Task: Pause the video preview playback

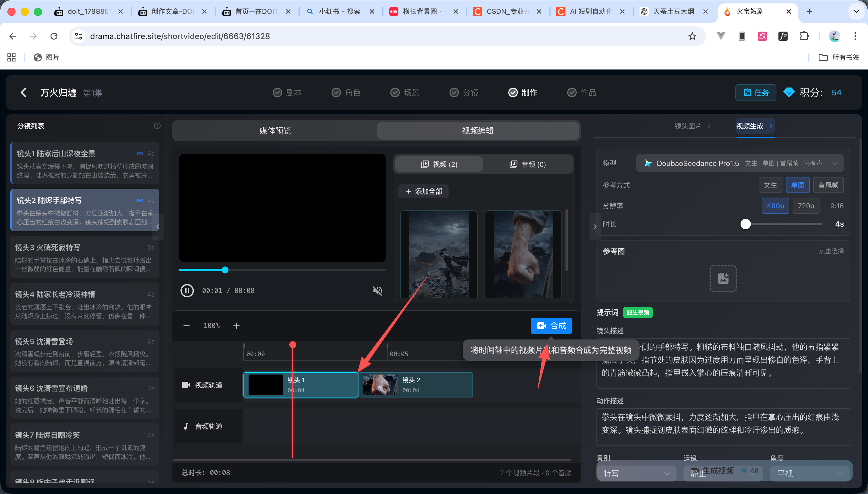Action: [187, 290]
